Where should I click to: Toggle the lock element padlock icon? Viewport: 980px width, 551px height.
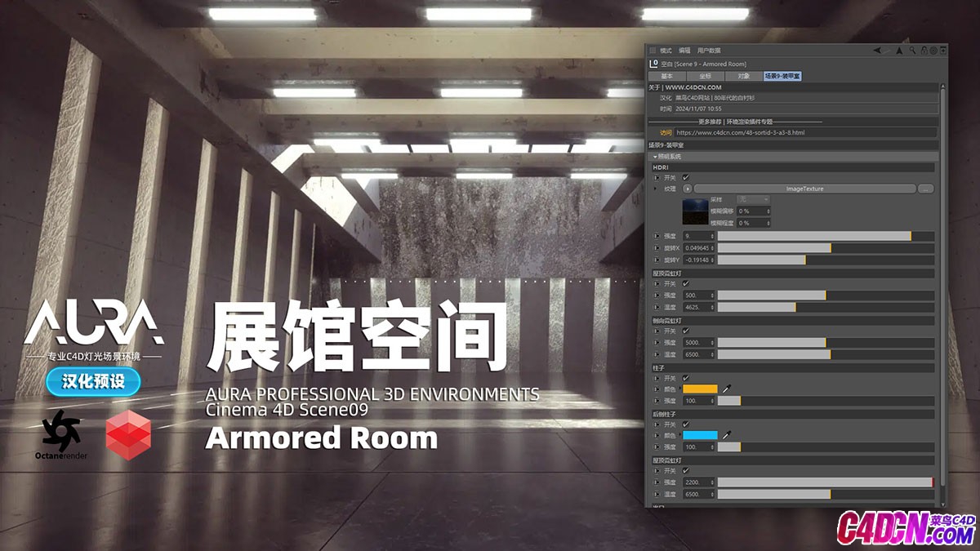click(x=923, y=51)
